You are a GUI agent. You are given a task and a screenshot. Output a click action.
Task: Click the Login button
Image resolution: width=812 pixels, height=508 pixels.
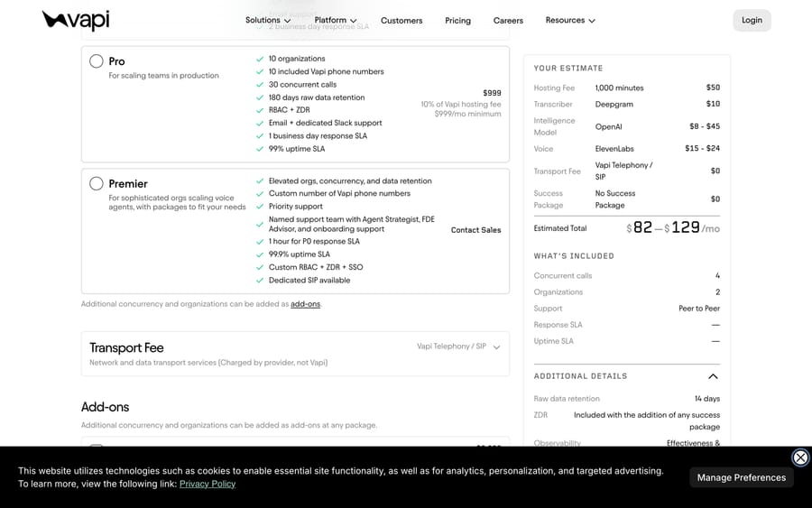pyautogui.click(x=752, y=20)
